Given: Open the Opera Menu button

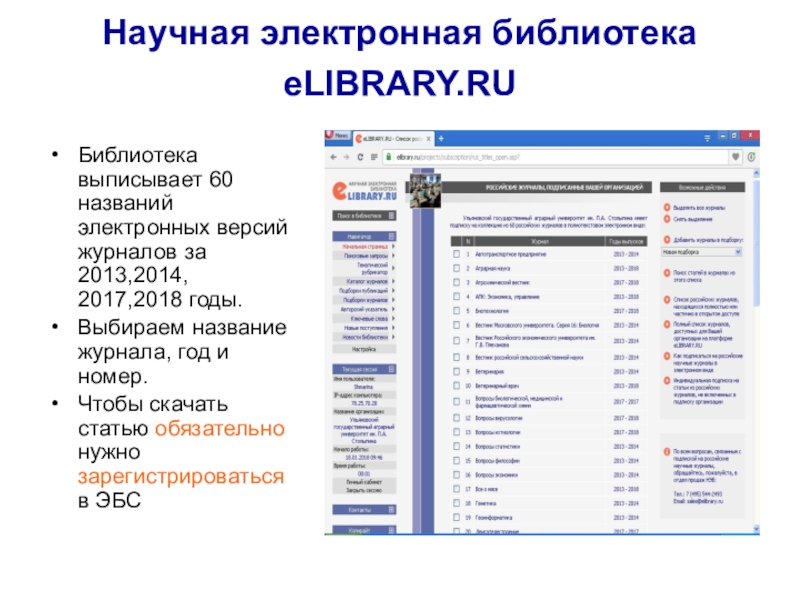Looking at the screenshot, I should coord(337,136).
